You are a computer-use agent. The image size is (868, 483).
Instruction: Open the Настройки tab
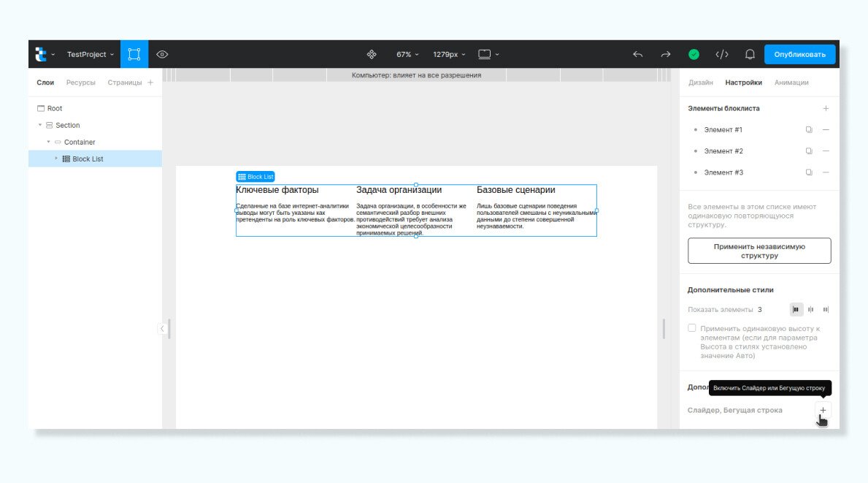coord(743,83)
